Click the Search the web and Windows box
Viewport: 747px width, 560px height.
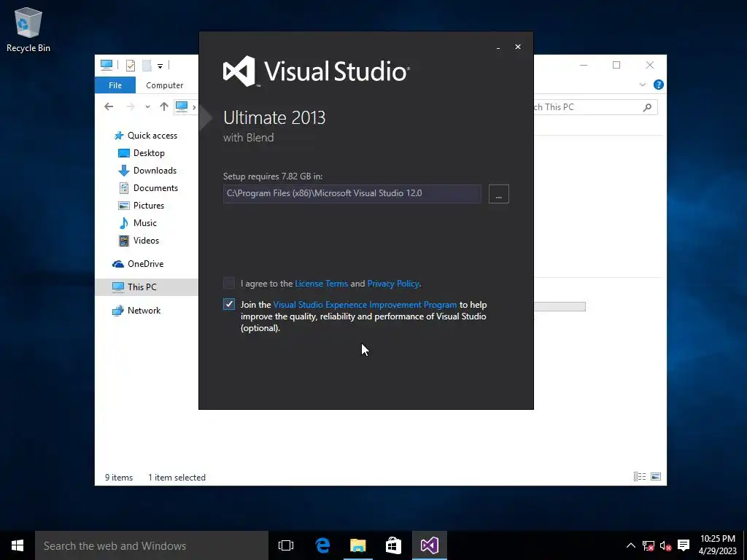(x=152, y=545)
